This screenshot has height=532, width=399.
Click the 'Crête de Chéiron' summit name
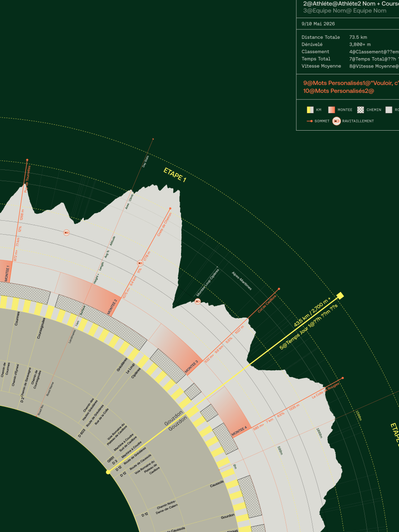pyautogui.click(x=164, y=225)
